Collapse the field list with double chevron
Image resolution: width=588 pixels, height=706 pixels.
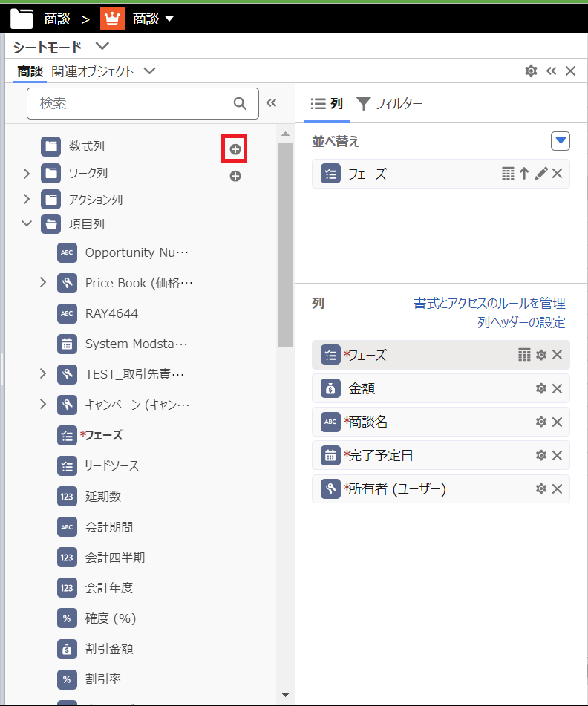pyautogui.click(x=271, y=103)
